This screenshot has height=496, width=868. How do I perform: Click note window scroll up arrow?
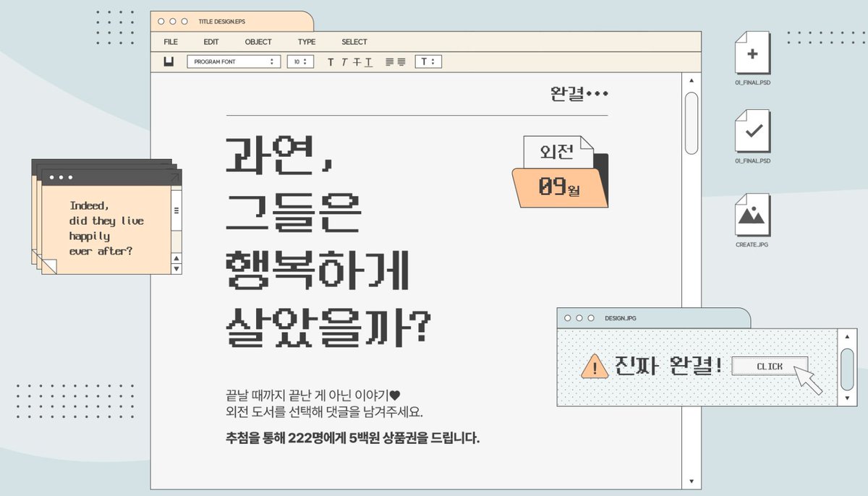[x=176, y=258]
